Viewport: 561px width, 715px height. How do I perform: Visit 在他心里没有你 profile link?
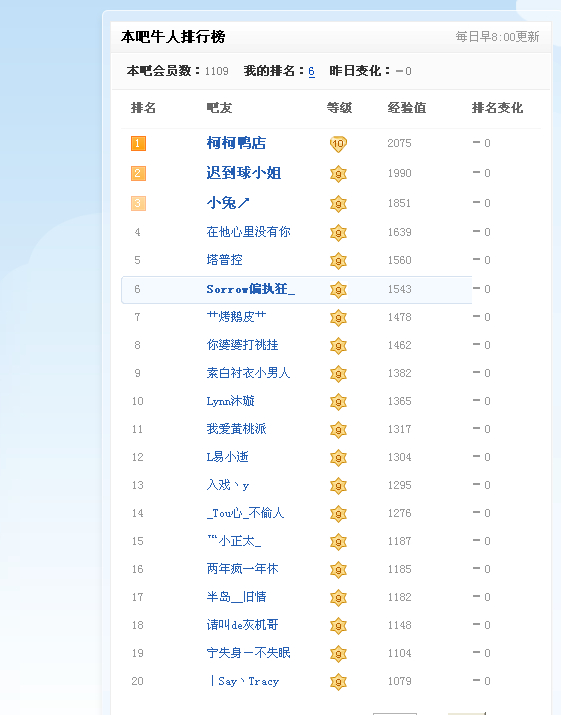[248, 232]
